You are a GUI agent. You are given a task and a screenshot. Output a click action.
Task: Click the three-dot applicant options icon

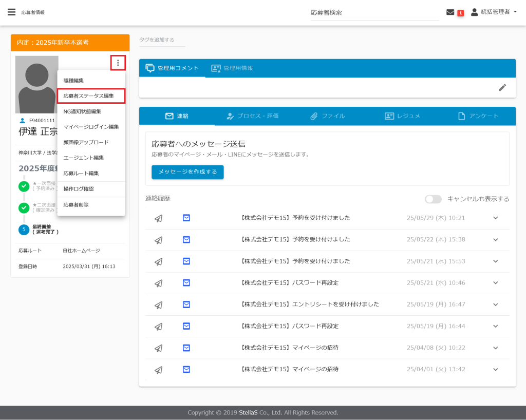(118, 63)
